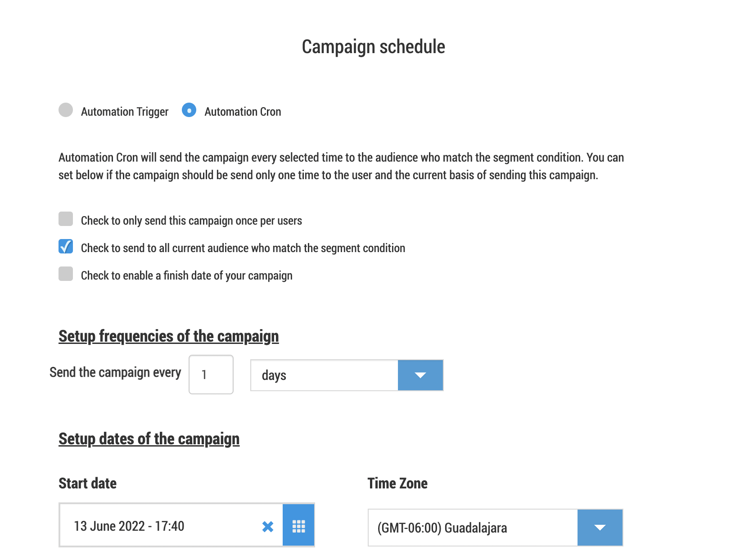
Task: Clear the start date with X icon
Action: [268, 526]
